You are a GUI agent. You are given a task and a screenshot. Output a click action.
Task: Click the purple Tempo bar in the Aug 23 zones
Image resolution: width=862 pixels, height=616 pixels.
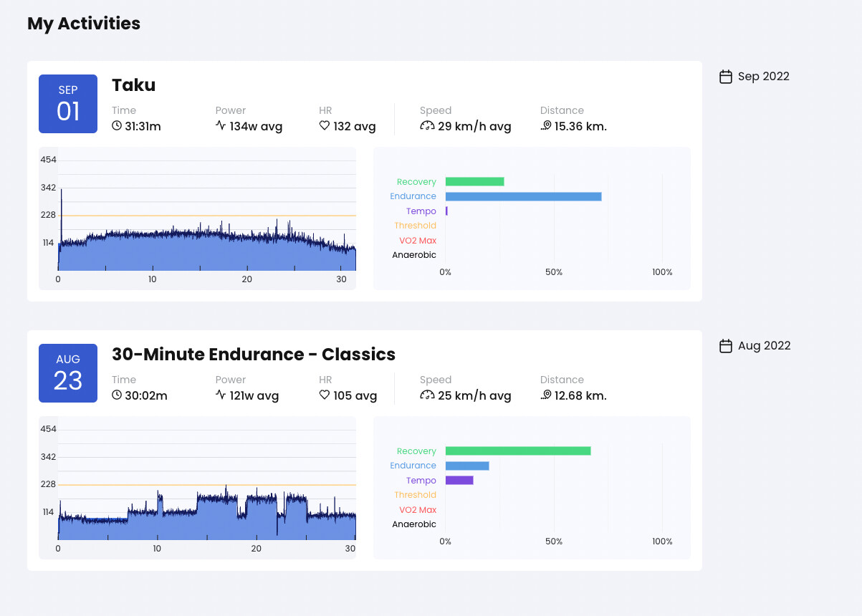point(459,481)
